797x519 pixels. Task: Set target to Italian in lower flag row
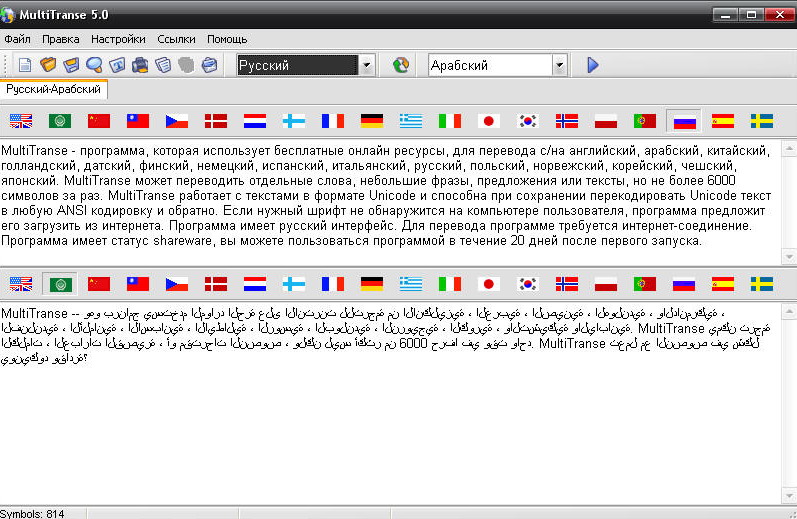point(450,284)
